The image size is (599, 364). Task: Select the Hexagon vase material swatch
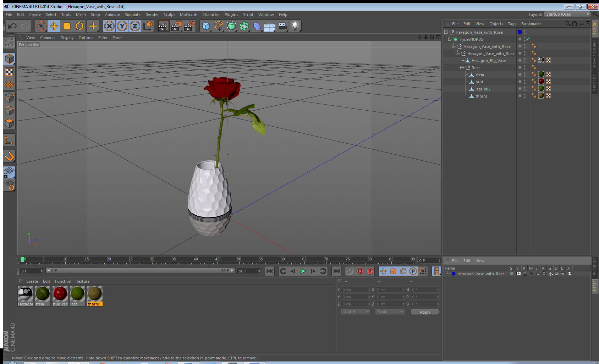pos(25,296)
